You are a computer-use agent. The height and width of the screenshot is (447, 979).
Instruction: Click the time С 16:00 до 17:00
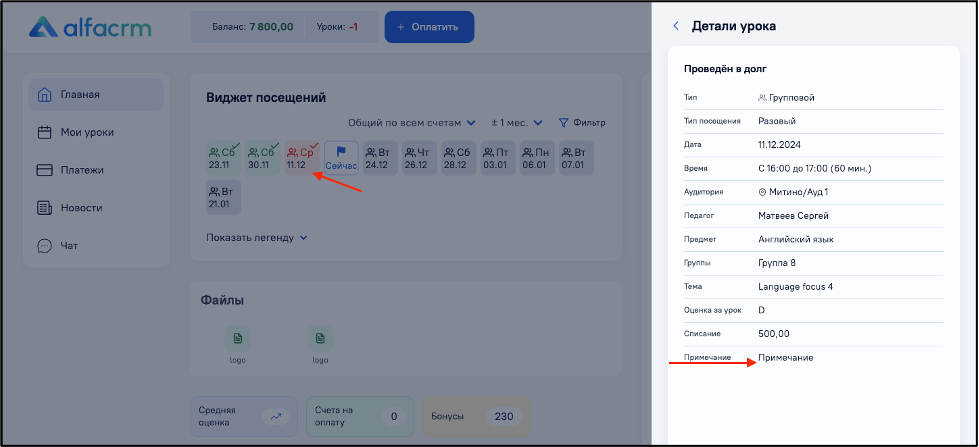pos(815,169)
